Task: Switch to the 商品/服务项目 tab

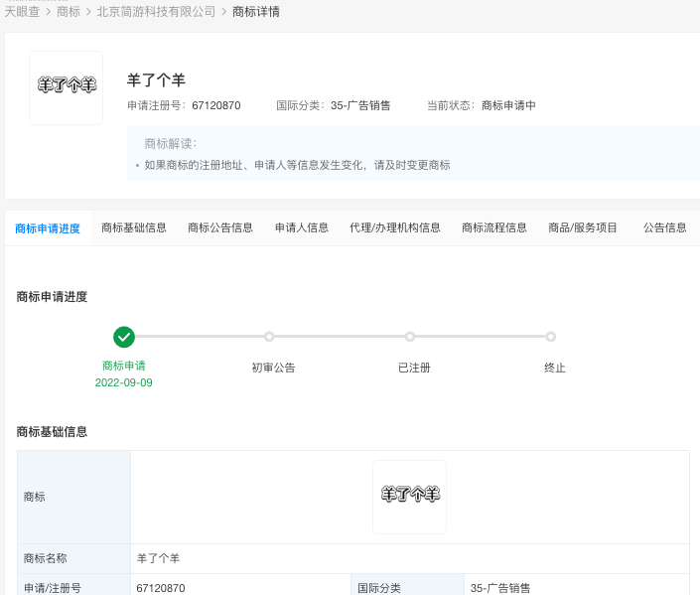Action: point(583,227)
